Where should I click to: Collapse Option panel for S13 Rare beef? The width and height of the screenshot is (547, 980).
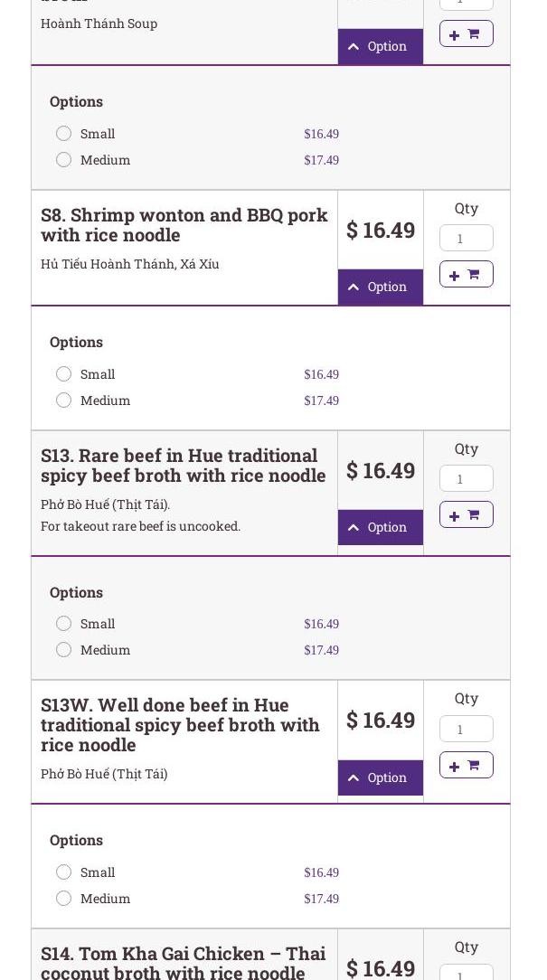(x=380, y=527)
